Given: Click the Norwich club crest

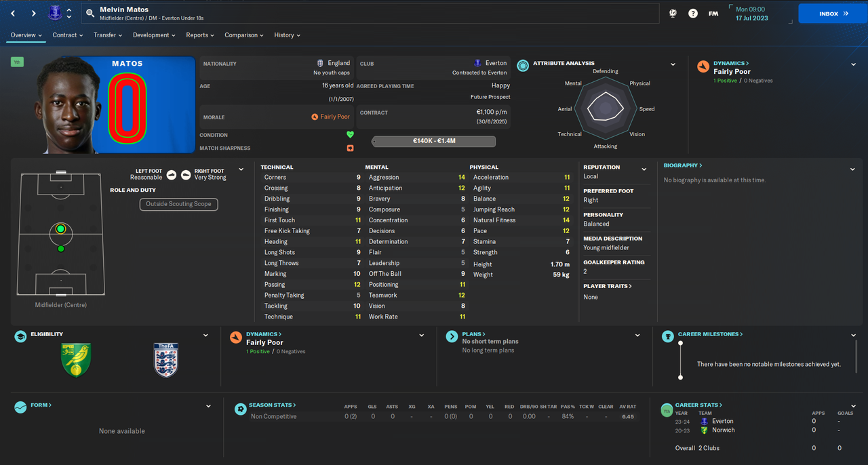Looking at the screenshot, I should 76,360.
